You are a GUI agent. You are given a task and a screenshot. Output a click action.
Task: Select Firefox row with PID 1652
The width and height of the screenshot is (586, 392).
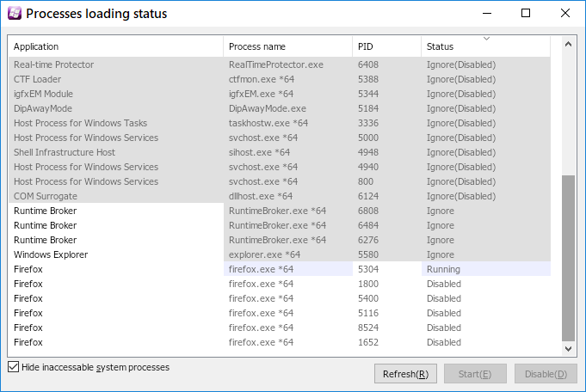[x=280, y=342]
